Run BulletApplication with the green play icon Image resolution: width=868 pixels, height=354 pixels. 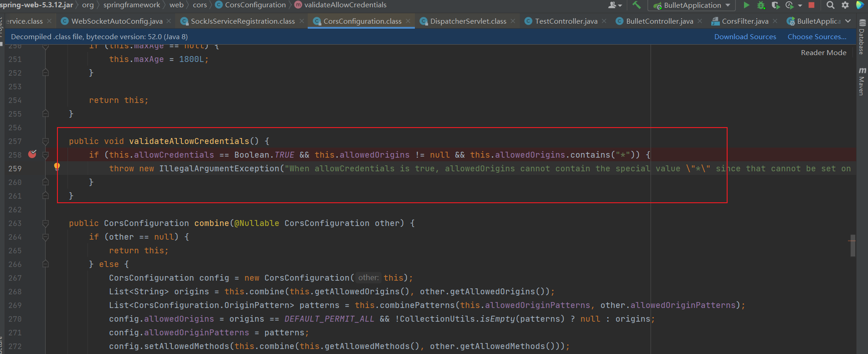pos(746,5)
